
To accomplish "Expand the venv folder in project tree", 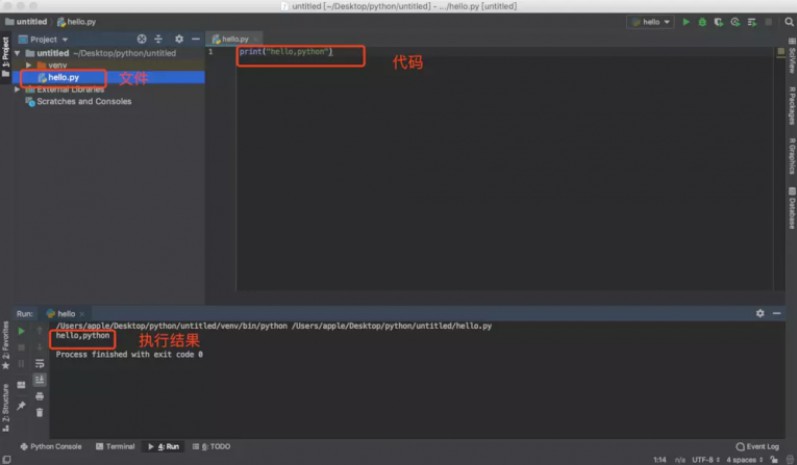I will pyautogui.click(x=29, y=65).
